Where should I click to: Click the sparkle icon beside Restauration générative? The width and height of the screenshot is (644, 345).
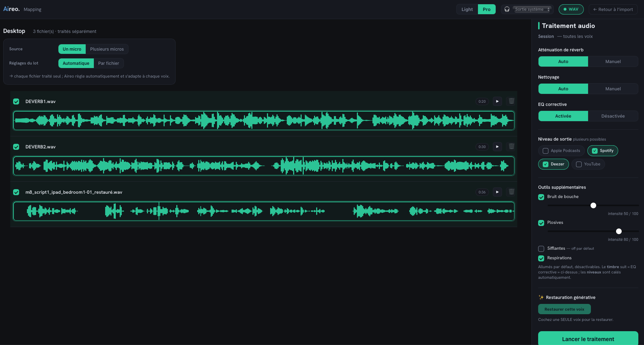[541, 298]
